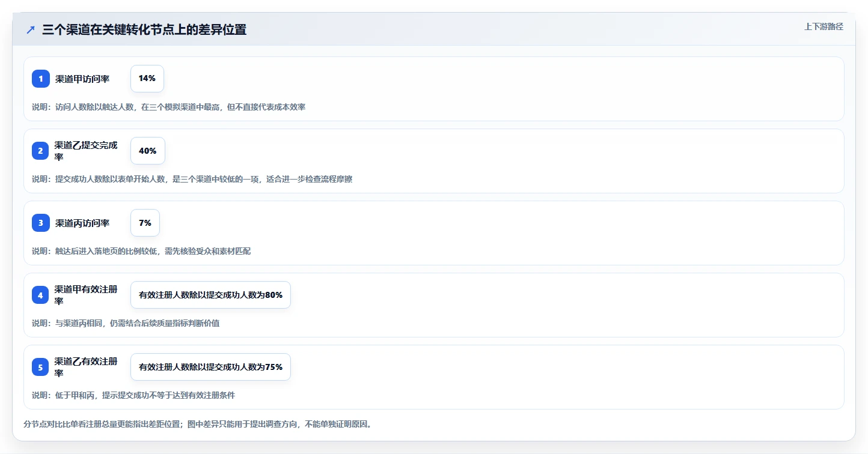Click the 7% value chip
This screenshot has width=868, height=454.
[145, 223]
